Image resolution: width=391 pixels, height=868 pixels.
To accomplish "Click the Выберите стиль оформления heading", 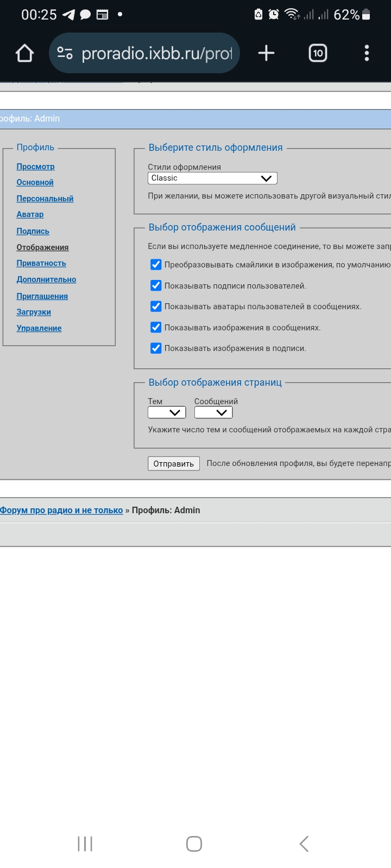I will click(216, 148).
